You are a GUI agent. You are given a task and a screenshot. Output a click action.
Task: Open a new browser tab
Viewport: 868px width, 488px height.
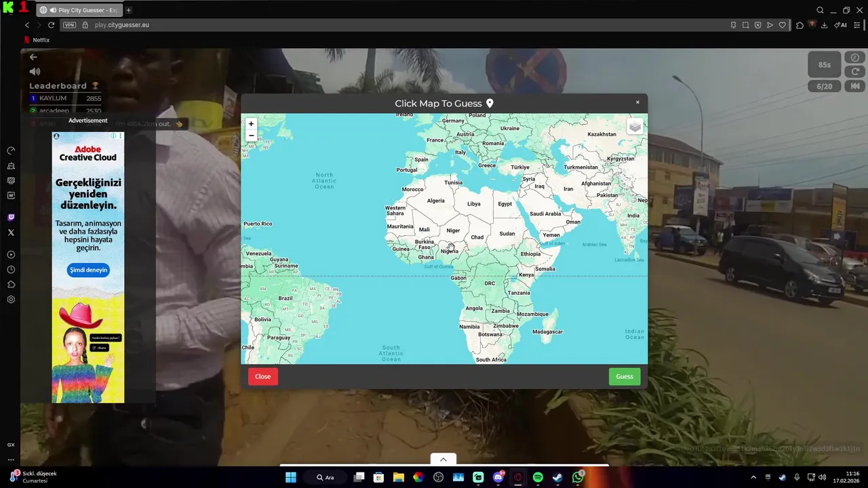click(x=129, y=10)
